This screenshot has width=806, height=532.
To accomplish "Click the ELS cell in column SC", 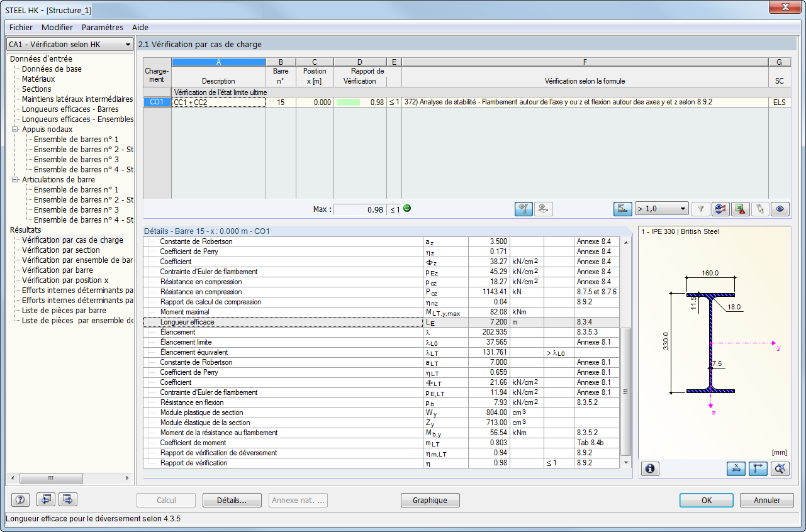I will (x=780, y=103).
